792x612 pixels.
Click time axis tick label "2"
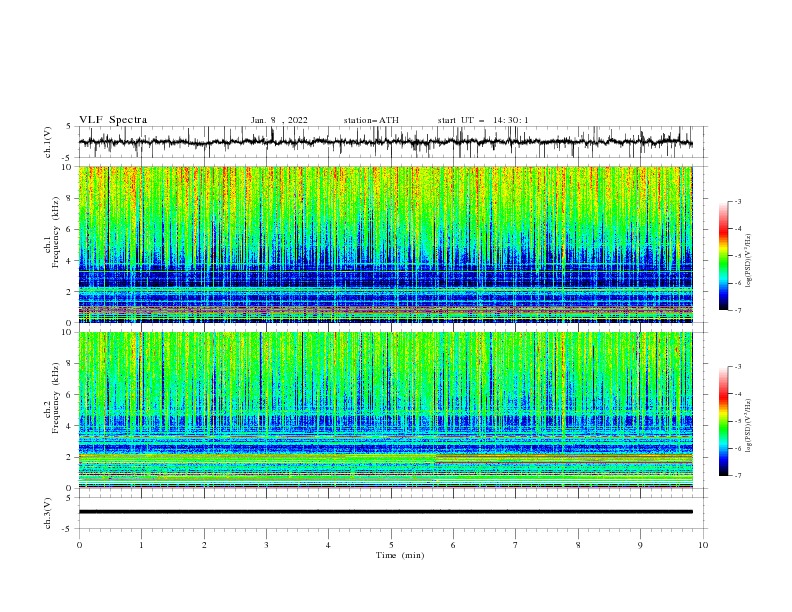pyautogui.click(x=204, y=545)
